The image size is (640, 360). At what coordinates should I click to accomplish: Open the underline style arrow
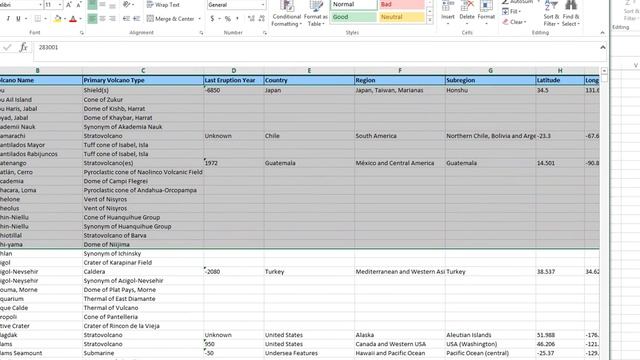26,19
